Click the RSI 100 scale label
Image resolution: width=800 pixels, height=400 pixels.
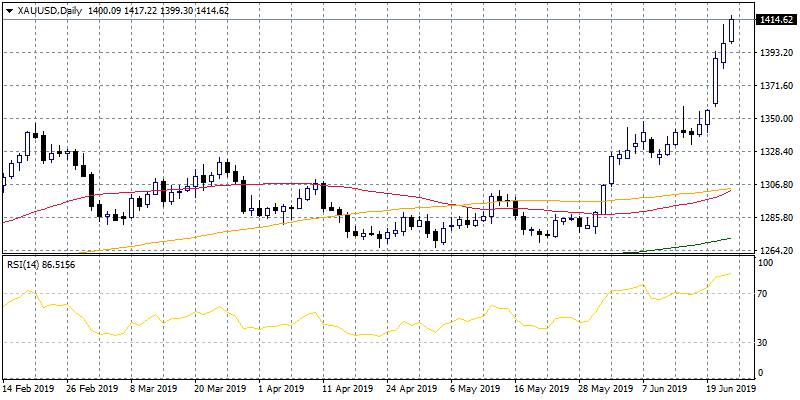(765, 262)
